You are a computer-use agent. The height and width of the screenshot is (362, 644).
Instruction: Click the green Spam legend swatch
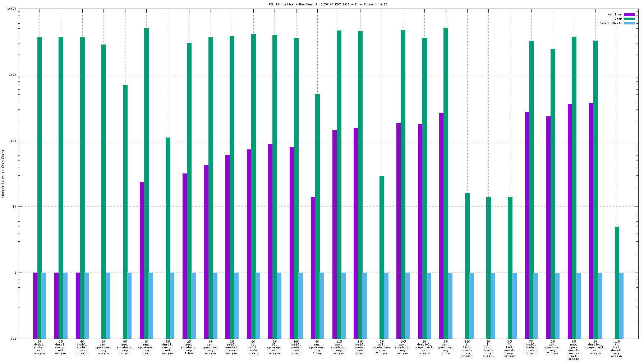click(x=629, y=19)
